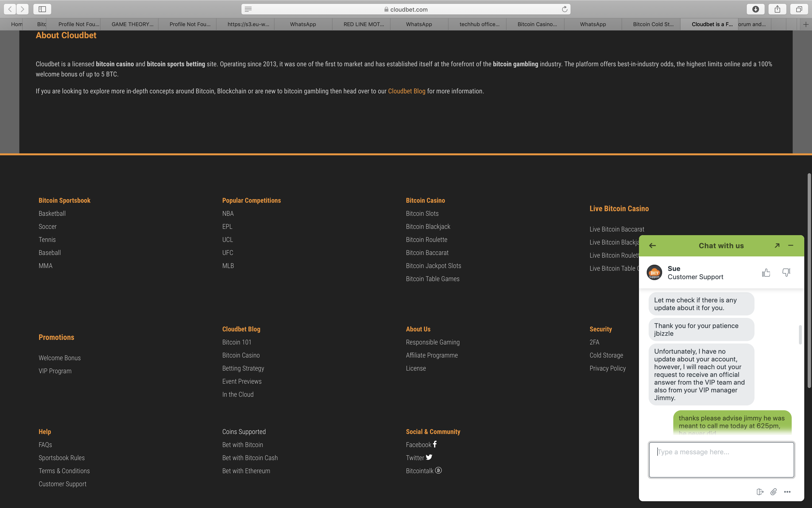This screenshot has height=508, width=812.
Task: Click the Bitcoin Sportsbook heading link
Action: 65,200
